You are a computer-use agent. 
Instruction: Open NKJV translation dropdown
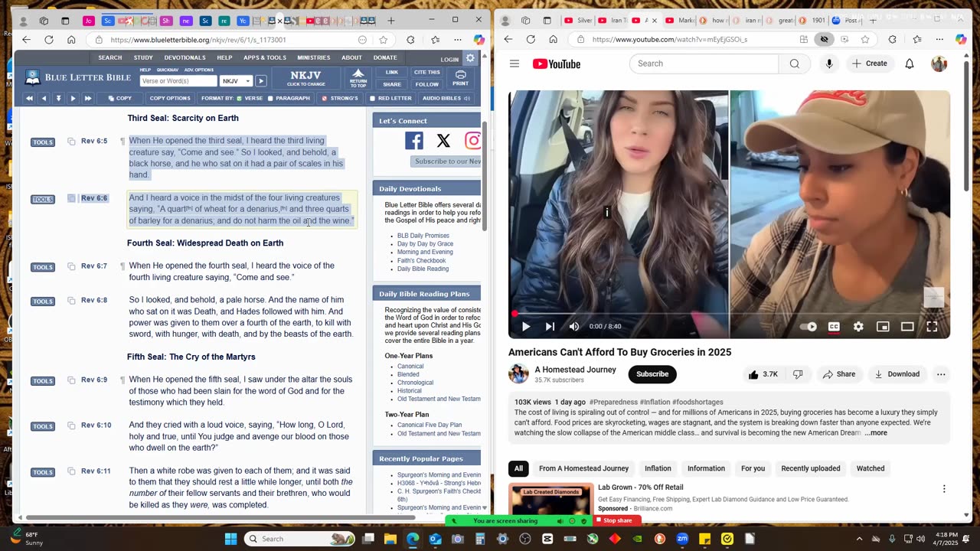(236, 81)
